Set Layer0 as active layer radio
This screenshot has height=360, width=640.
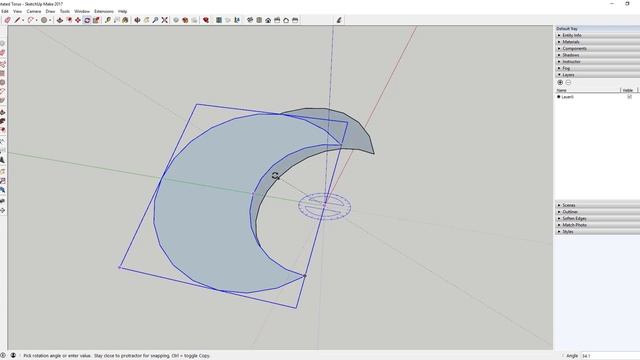[558, 97]
